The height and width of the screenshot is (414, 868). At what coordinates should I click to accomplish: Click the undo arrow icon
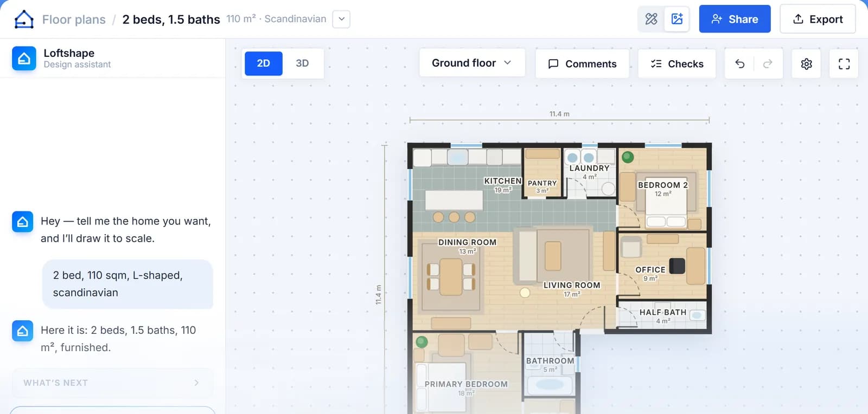(x=739, y=63)
